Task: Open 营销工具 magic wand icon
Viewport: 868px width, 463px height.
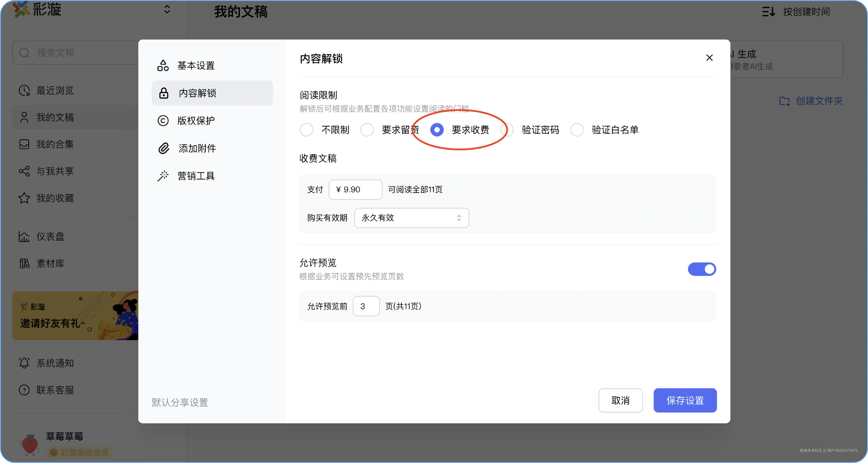Action: [x=163, y=176]
